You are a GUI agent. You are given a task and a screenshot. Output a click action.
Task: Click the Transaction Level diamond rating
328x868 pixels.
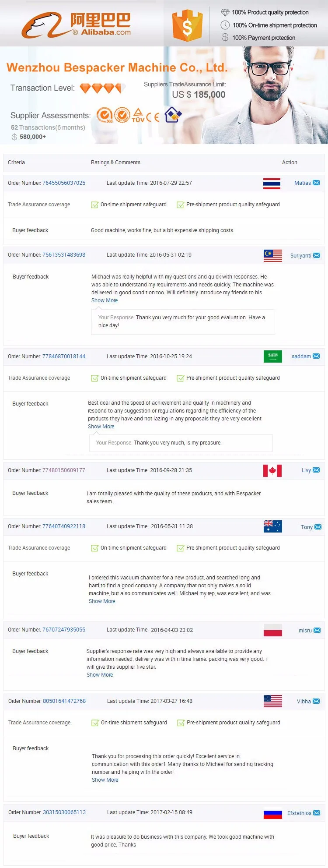(103, 88)
